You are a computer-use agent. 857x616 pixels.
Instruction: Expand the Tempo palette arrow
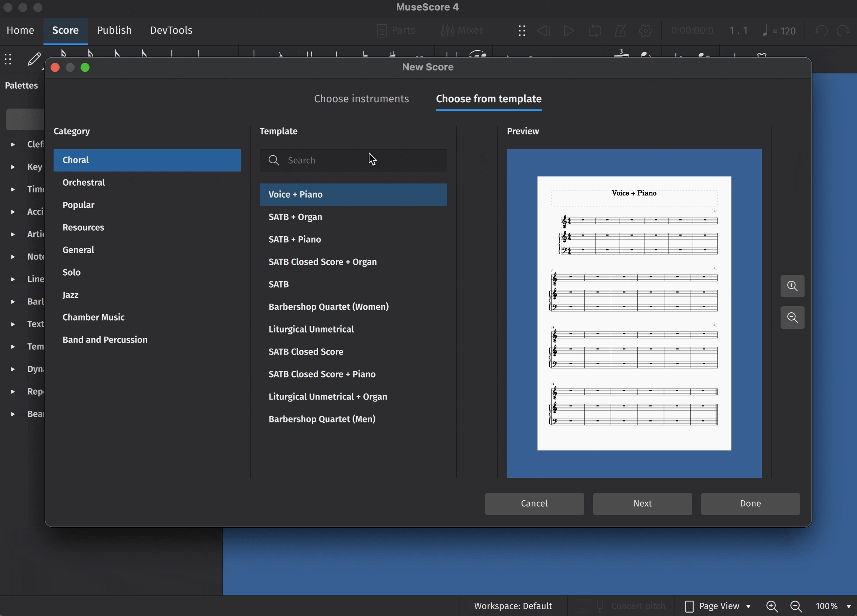pyautogui.click(x=13, y=346)
